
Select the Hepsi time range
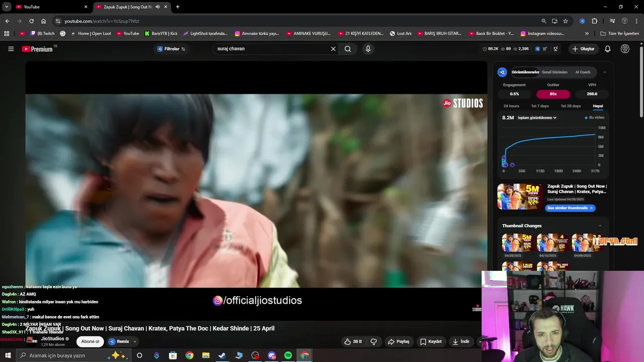[598, 106]
